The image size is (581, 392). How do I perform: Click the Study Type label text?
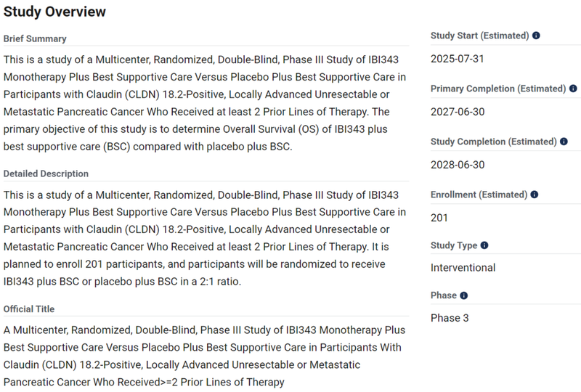click(x=454, y=245)
